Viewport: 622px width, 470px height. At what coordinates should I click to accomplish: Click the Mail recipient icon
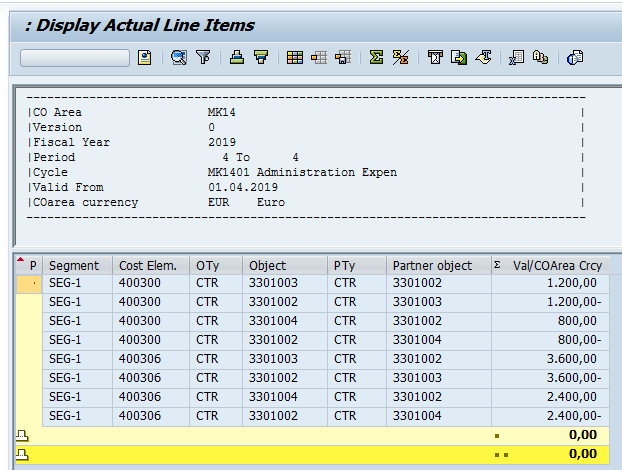coord(435,58)
